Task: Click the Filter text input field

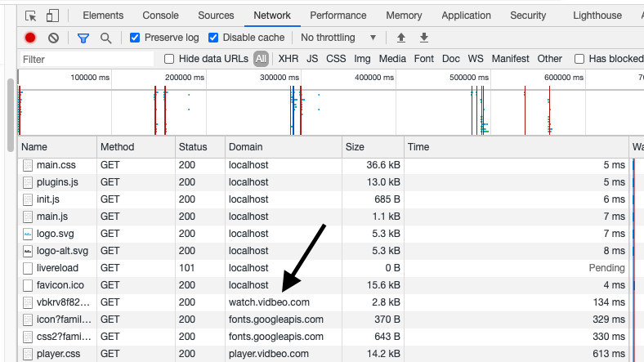Action: pos(86,59)
